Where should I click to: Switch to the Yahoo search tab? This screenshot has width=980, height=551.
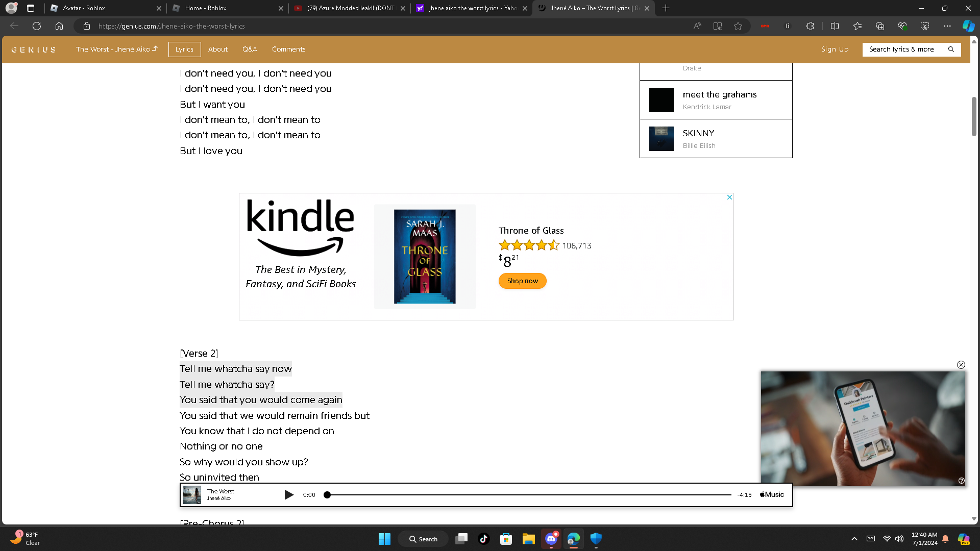tap(472, 8)
